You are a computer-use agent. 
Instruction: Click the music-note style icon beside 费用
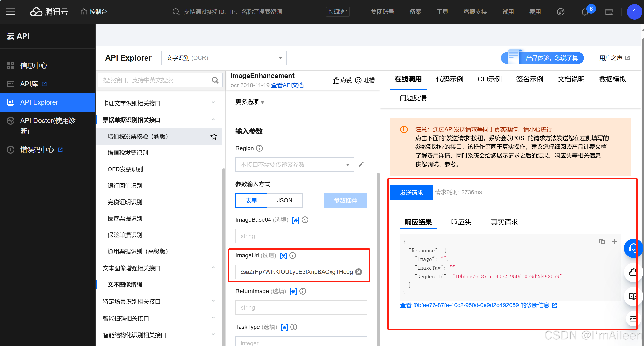(x=561, y=12)
